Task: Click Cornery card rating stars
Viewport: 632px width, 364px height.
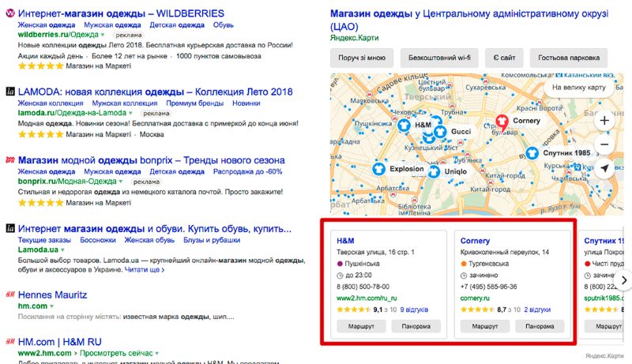Action: click(477, 310)
